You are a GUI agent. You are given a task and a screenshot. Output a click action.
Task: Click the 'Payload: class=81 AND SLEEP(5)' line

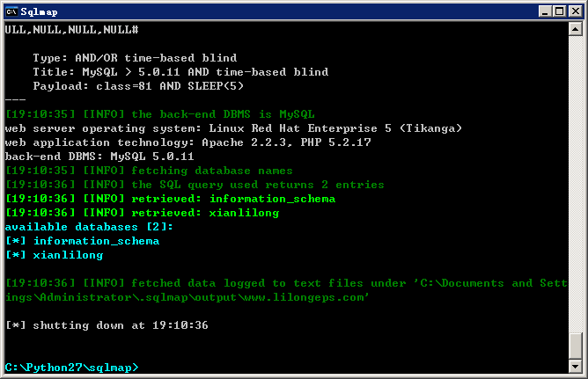pos(138,86)
